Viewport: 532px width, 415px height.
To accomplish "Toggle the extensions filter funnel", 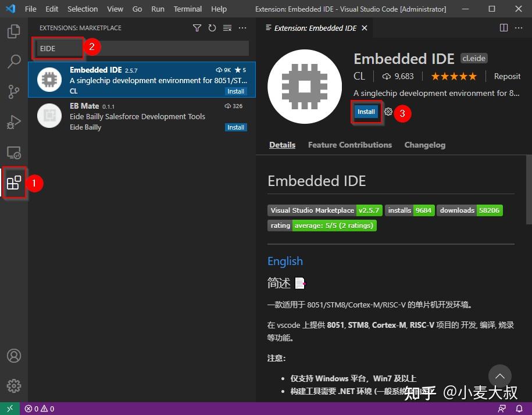I will click(x=197, y=27).
